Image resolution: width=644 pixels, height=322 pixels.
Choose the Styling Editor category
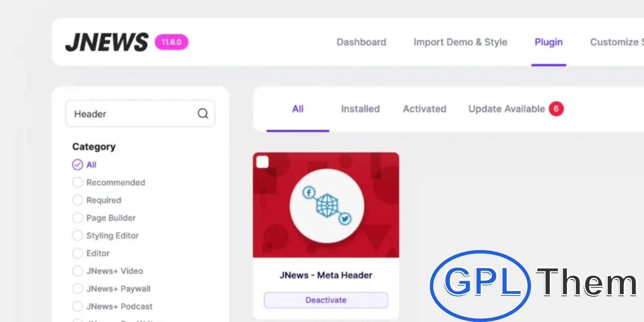[77, 235]
